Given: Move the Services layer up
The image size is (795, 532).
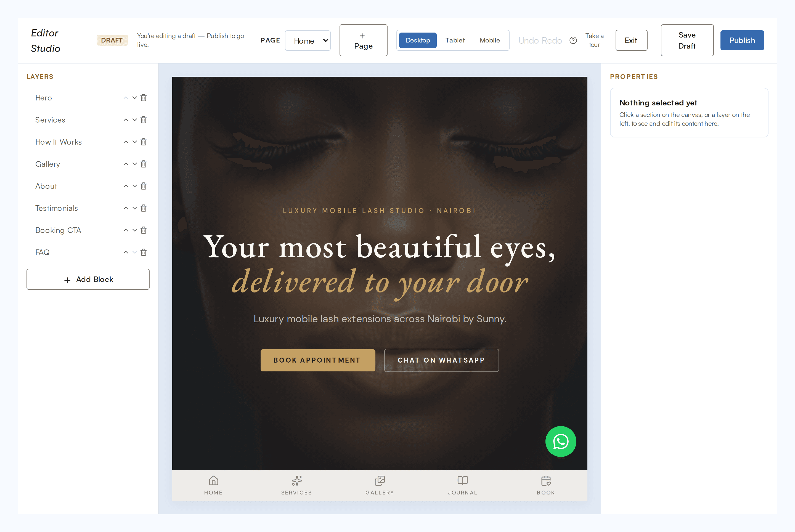Looking at the screenshot, I should (126, 120).
